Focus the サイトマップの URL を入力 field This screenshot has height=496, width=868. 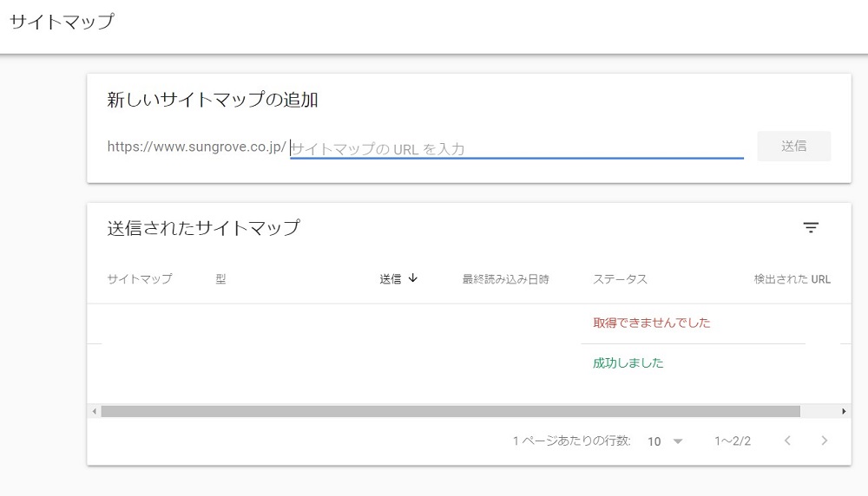516,148
